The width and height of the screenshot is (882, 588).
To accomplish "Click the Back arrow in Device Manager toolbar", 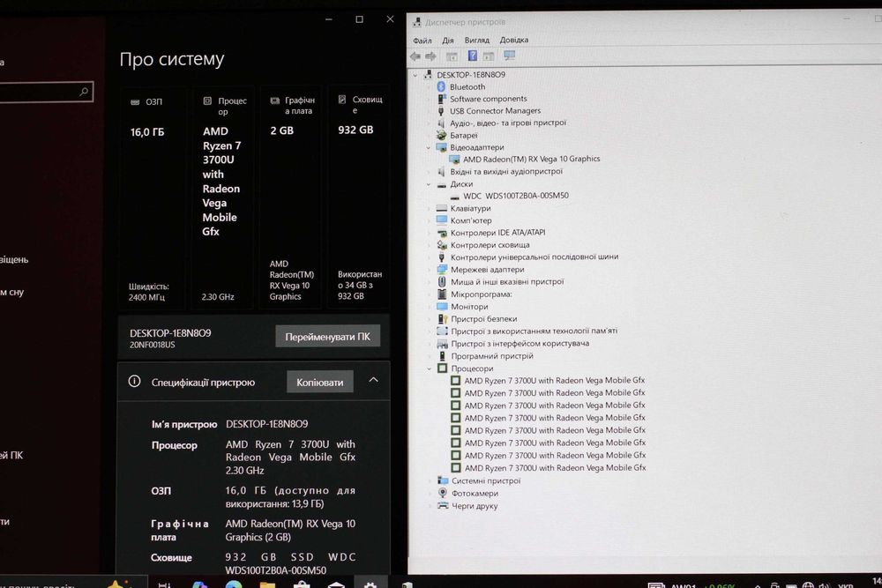I will point(415,56).
